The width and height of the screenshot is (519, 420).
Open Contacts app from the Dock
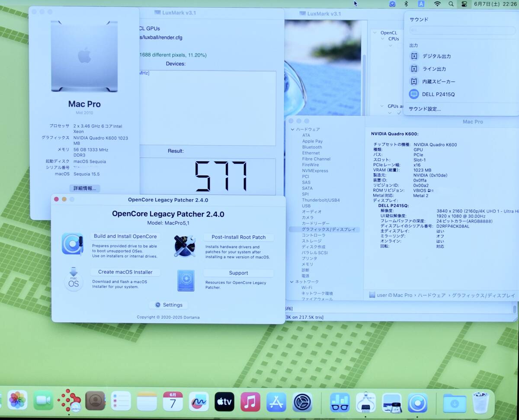pyautogui.click(x=95, y=401)
